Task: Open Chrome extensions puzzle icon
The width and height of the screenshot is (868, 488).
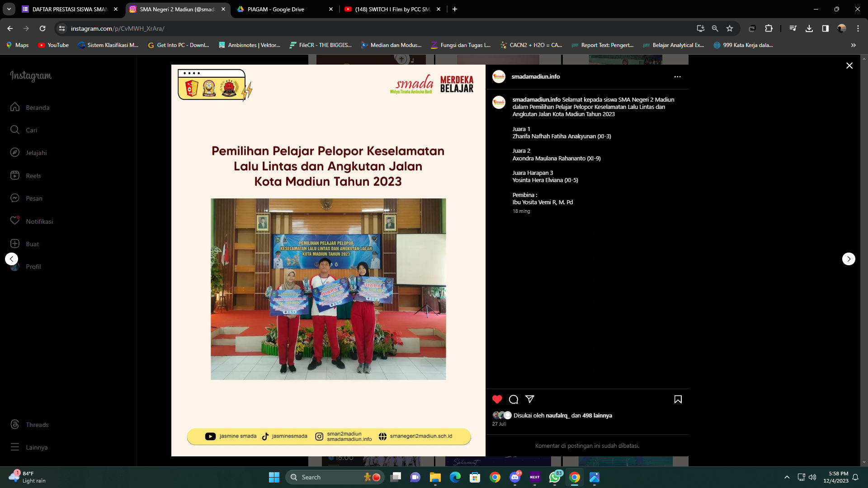Action: coord(769,28)
